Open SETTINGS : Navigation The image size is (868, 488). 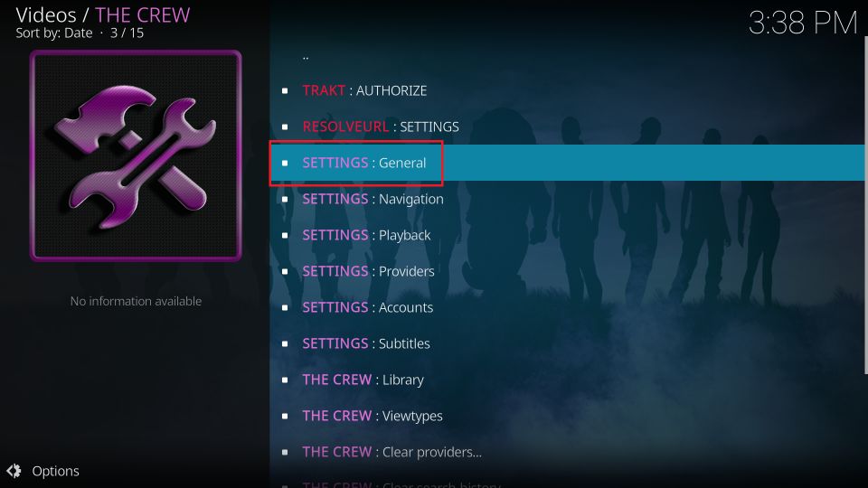[567, 199]
